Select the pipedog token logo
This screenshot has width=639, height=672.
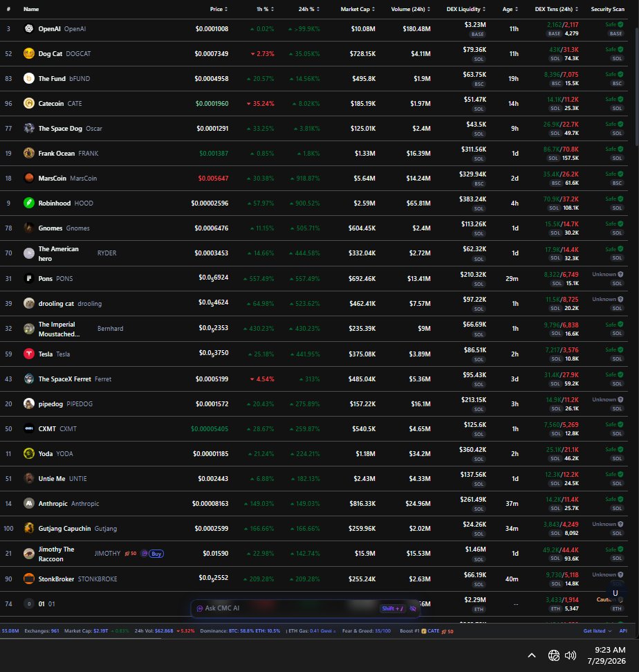[28, 403]
